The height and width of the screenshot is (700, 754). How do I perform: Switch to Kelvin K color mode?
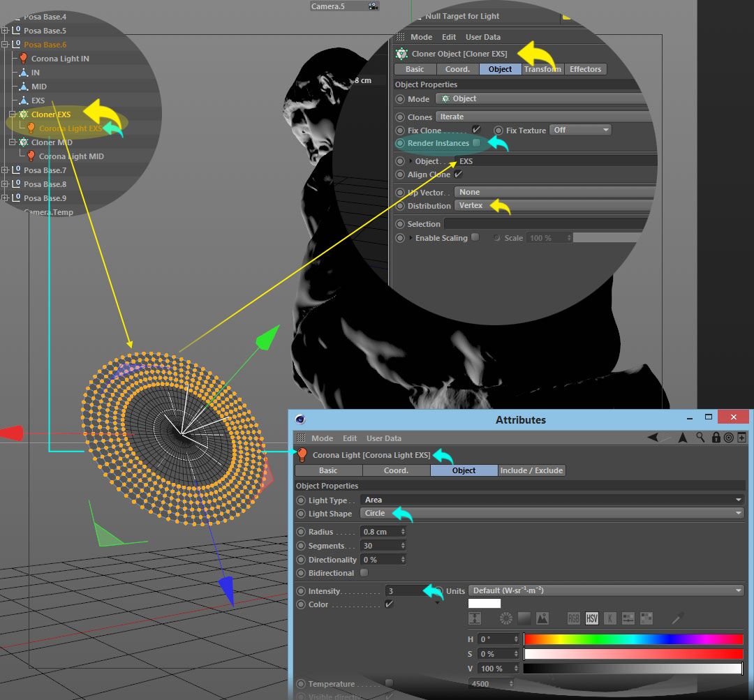tap(609, 618)
